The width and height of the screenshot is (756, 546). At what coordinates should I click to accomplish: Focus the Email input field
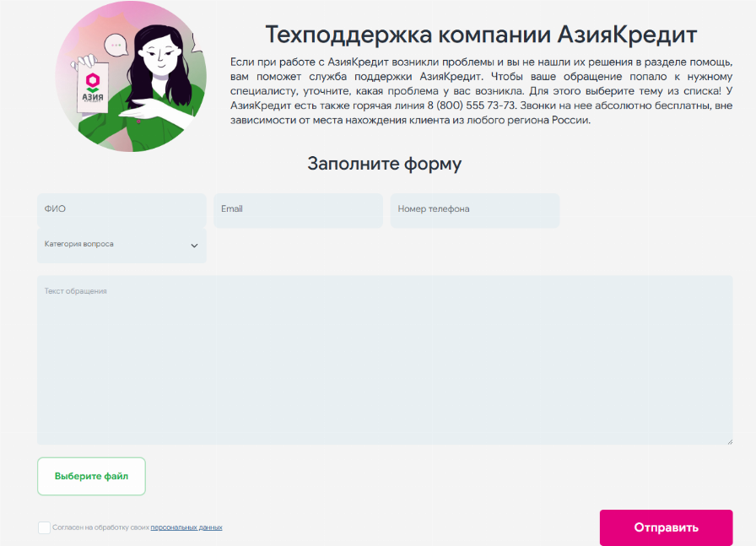(298, 210)
